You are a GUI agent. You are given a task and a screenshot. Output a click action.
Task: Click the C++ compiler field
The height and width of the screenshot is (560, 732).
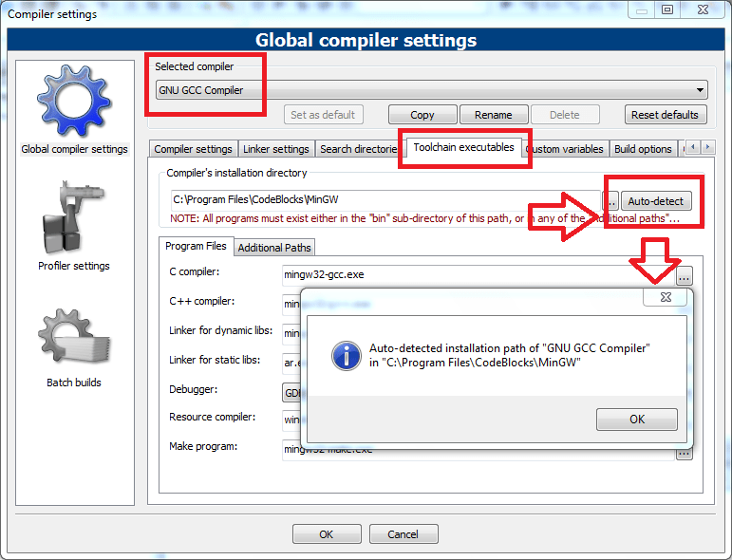tap(291, 304)
